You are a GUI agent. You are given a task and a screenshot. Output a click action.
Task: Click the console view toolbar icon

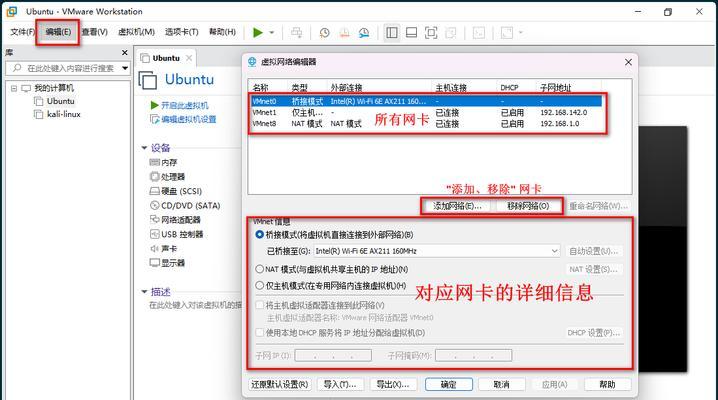[x=479, y=32]
